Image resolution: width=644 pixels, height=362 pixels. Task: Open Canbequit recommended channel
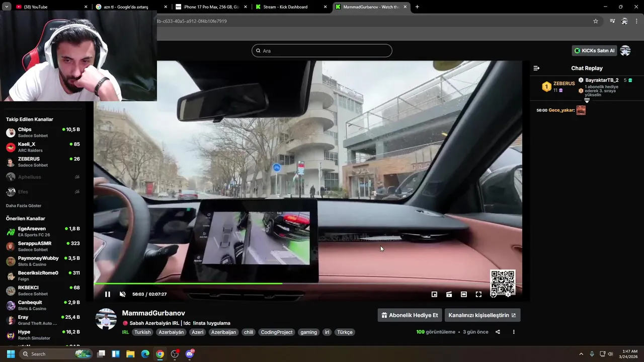pos(43,305)
